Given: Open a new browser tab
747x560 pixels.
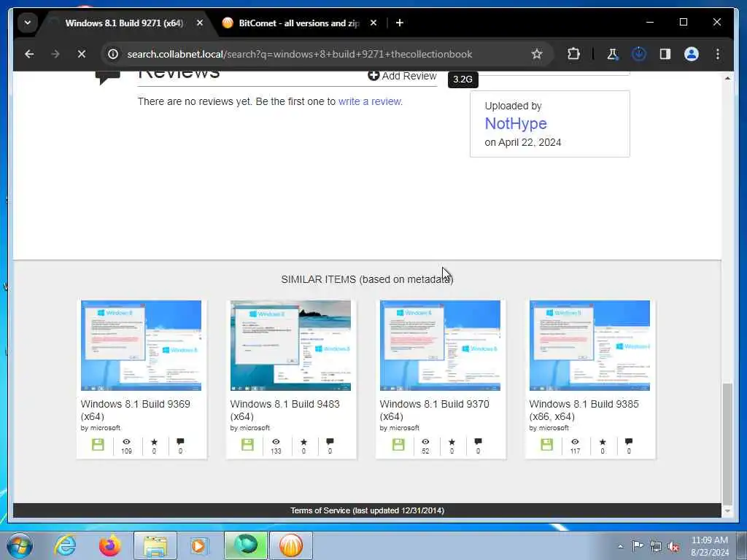Looking at the screenshot, I should pos(400,23).
